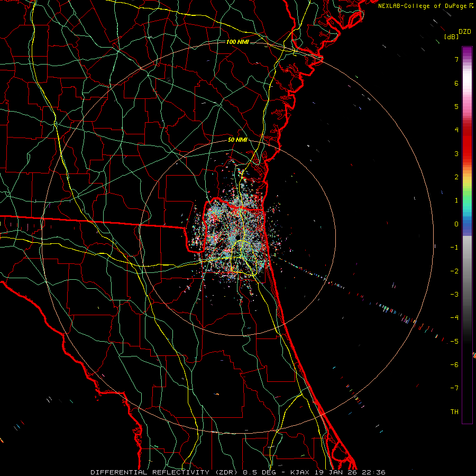
Task: Click the 7 tick on the color scale
Action: [x=456, y=59]
